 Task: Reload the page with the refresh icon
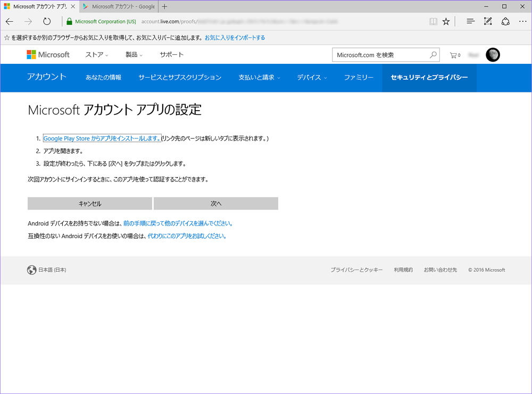point(47,22)
